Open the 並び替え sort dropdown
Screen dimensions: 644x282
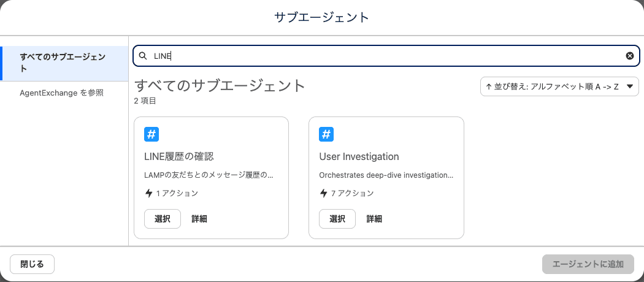[x=559, y=86]
